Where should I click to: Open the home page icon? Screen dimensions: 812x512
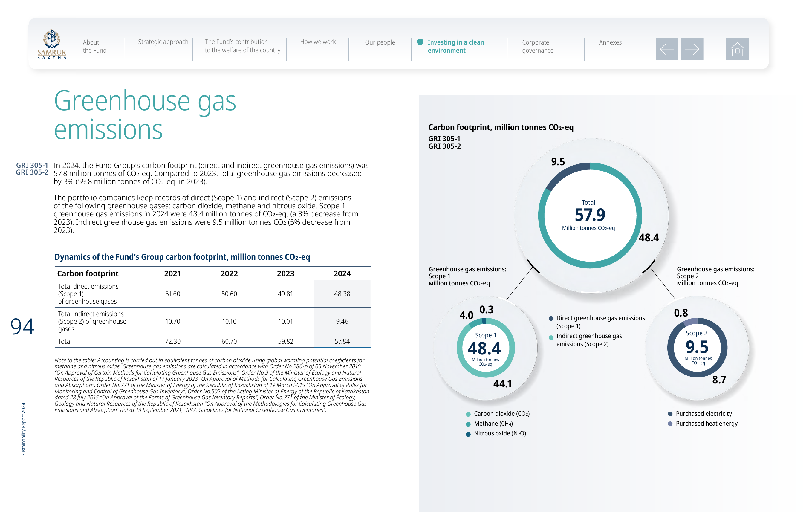click(x=737, y=49)
